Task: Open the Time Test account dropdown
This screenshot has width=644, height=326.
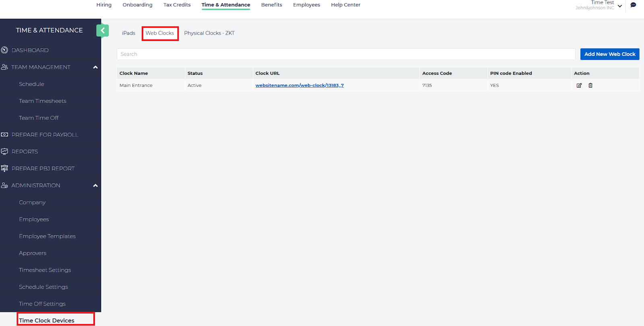Action: tap(619, 6)
